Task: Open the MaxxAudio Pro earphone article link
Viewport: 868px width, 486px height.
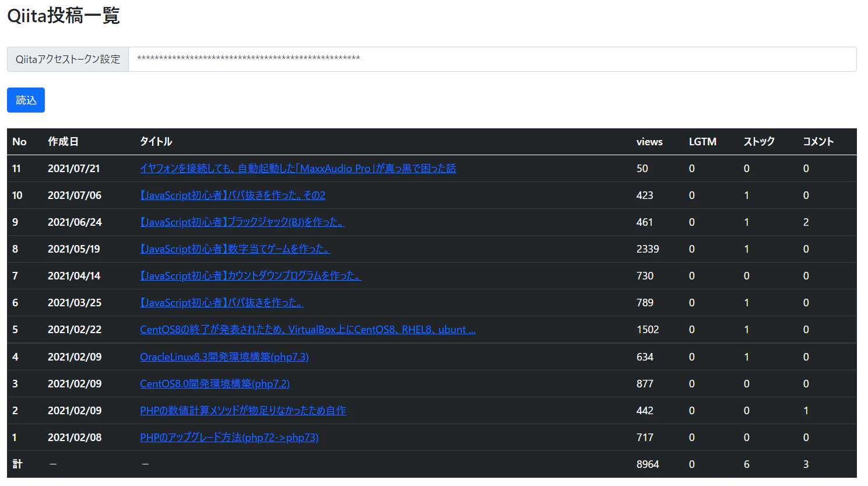Action: point(298,169)
